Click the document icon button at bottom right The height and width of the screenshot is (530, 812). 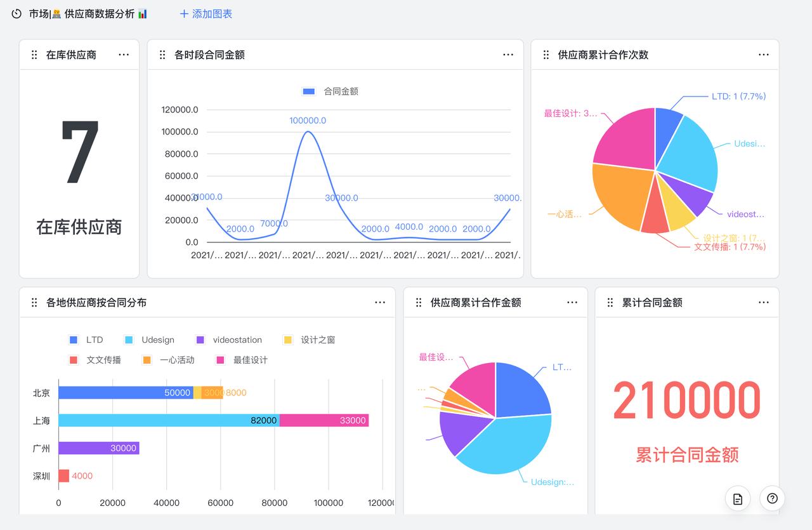coord(738,499)
